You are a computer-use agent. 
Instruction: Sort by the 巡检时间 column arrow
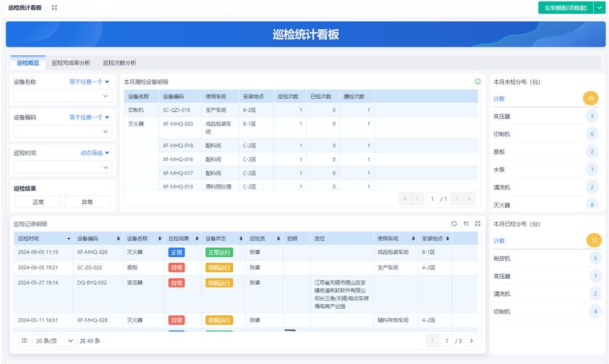(68, 239)
